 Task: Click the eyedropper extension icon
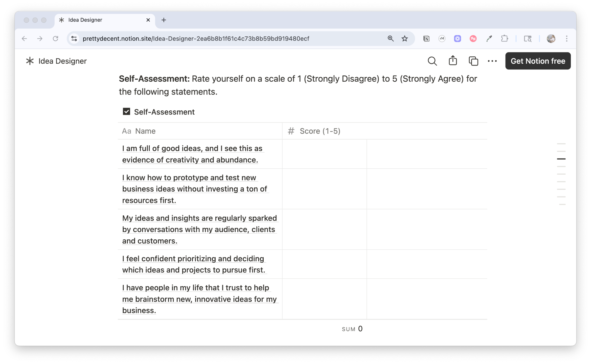[489, 39]
